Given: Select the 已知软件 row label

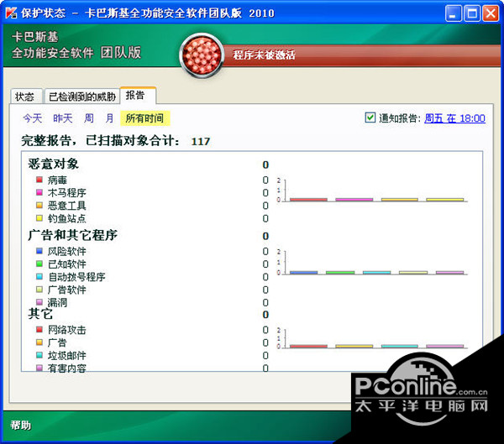Looking at the screenshot, I should [67, 264].
